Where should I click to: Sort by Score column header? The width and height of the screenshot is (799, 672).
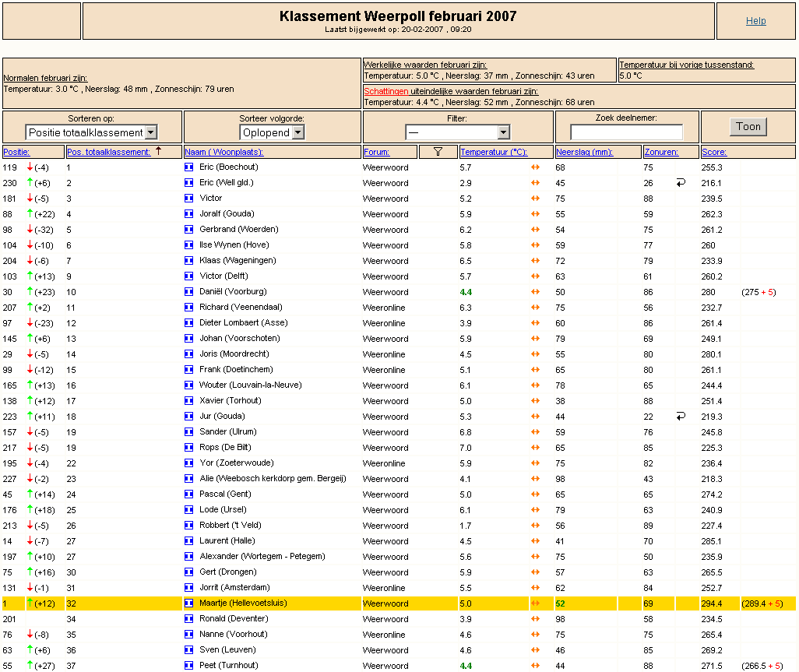tap(714, 152)
